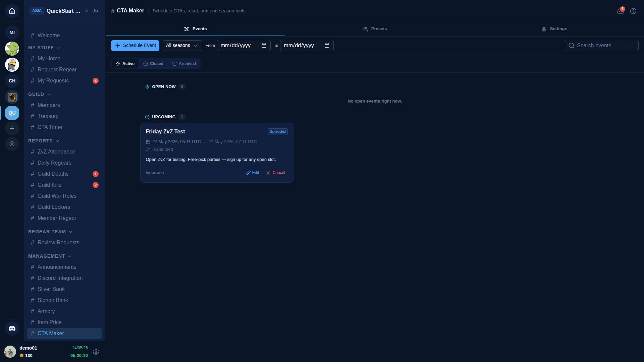644x362 pixels.
Task: Click the demo01 user avatar
Action: pos(10,352)
